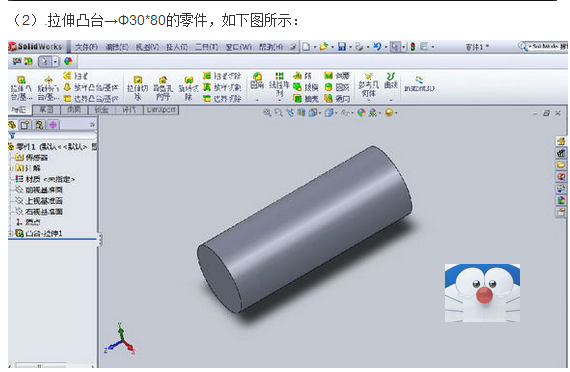This screenshot has width=570, height=372.
Task: Open the 文件(F) menu
Action: [86, 47]
